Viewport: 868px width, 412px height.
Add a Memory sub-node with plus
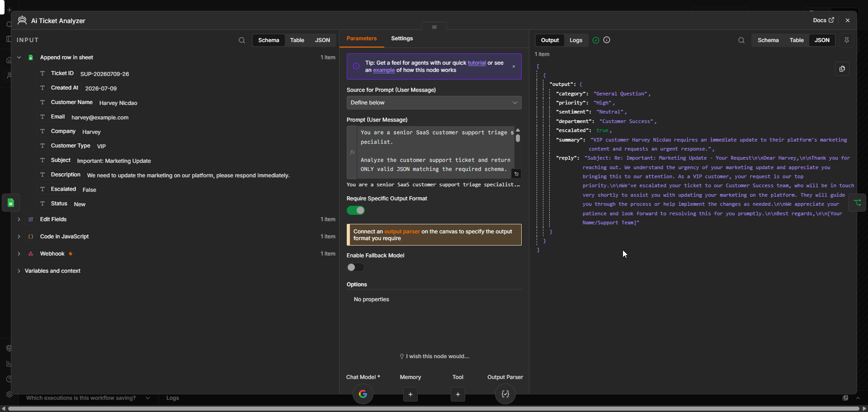click(x=410, y=394)
